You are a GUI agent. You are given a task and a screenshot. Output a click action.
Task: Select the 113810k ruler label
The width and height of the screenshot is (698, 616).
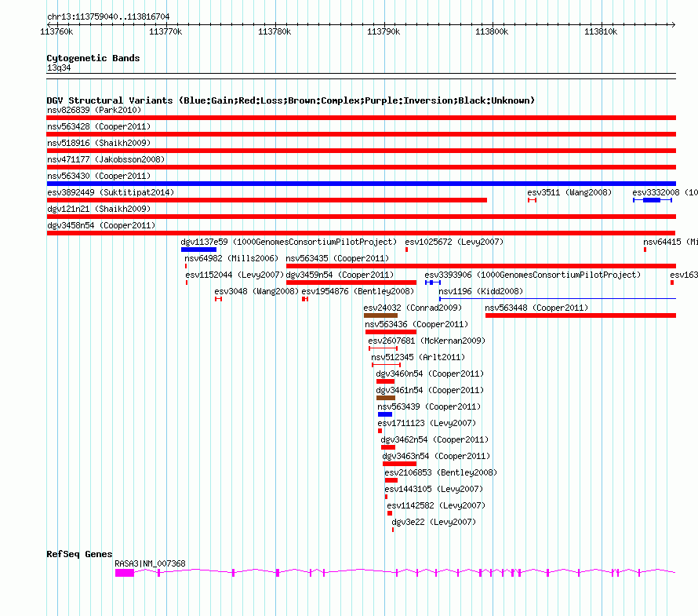[601, 31]
